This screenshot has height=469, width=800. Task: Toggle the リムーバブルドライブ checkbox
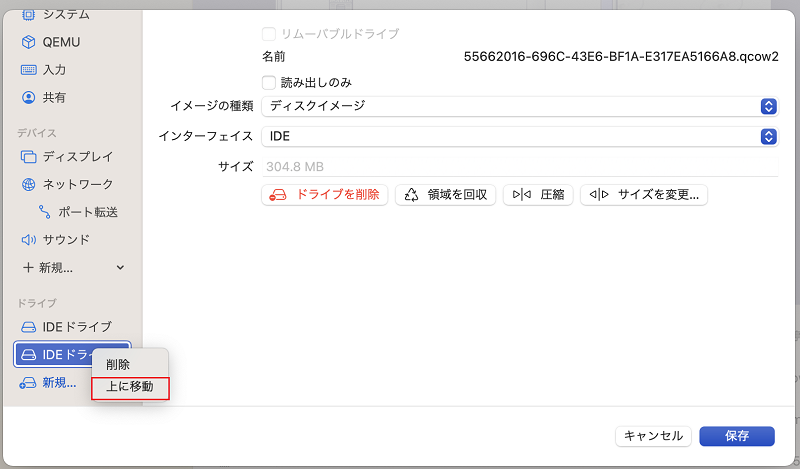click(269, 34)
